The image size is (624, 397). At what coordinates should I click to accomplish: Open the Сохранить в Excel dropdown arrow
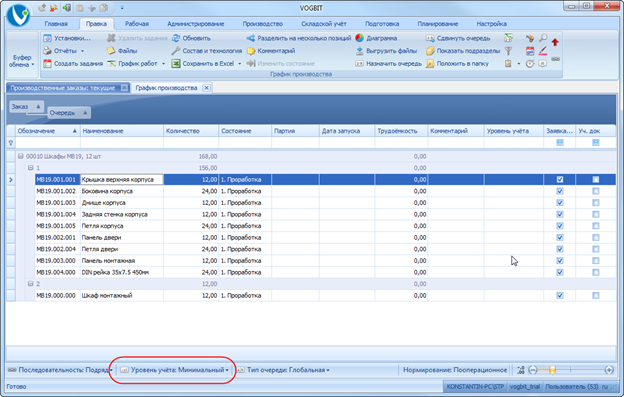pos(239,64)
